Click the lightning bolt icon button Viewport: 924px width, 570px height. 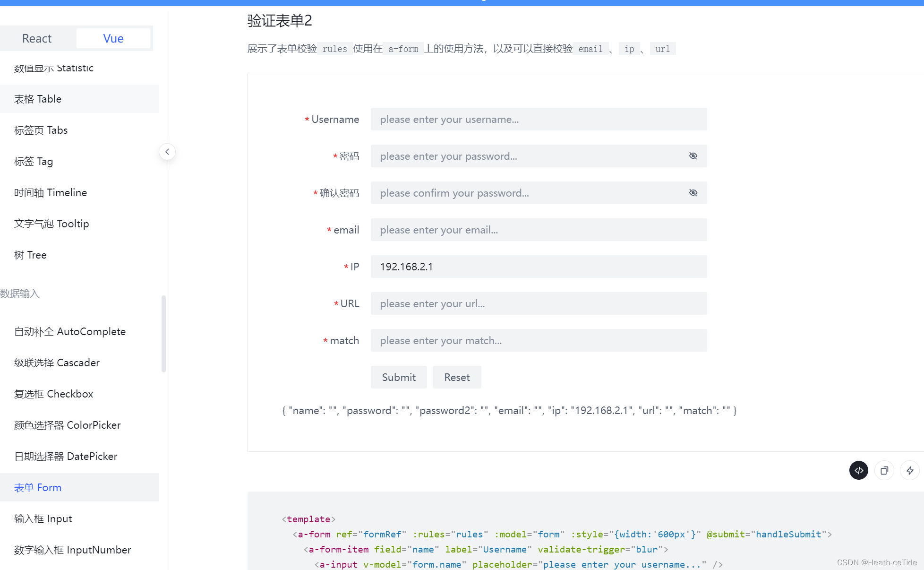pyautogui.click(x=909, y=470)
